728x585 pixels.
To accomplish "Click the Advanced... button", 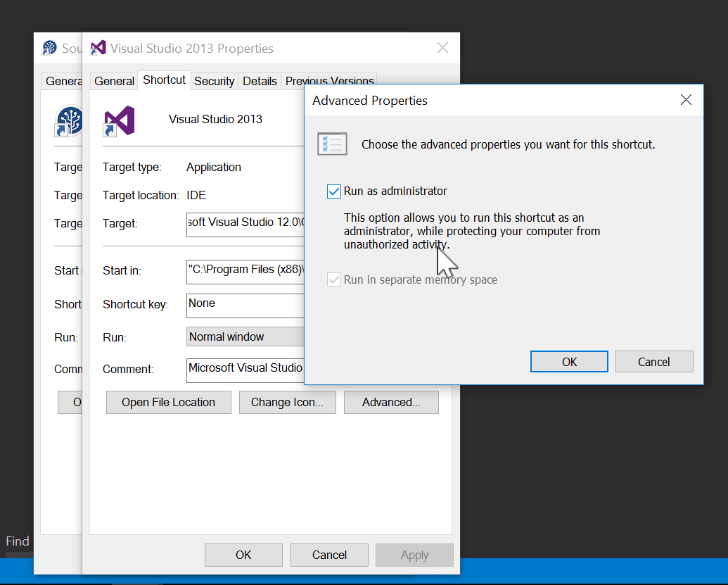I will coord(391,402).
